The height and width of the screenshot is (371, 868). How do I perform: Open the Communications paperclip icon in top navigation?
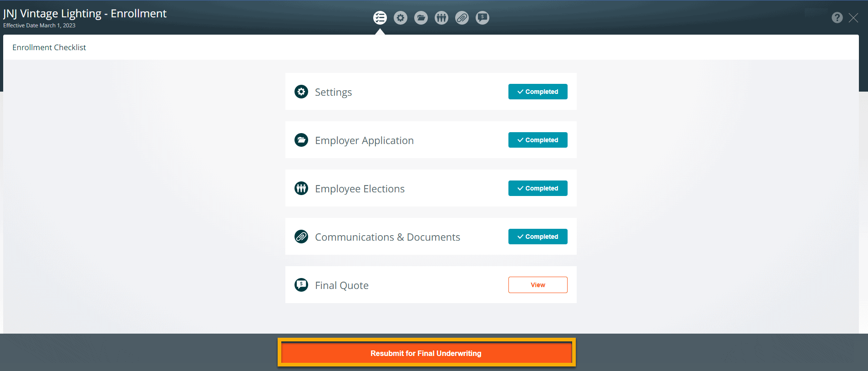click(462, 18)
